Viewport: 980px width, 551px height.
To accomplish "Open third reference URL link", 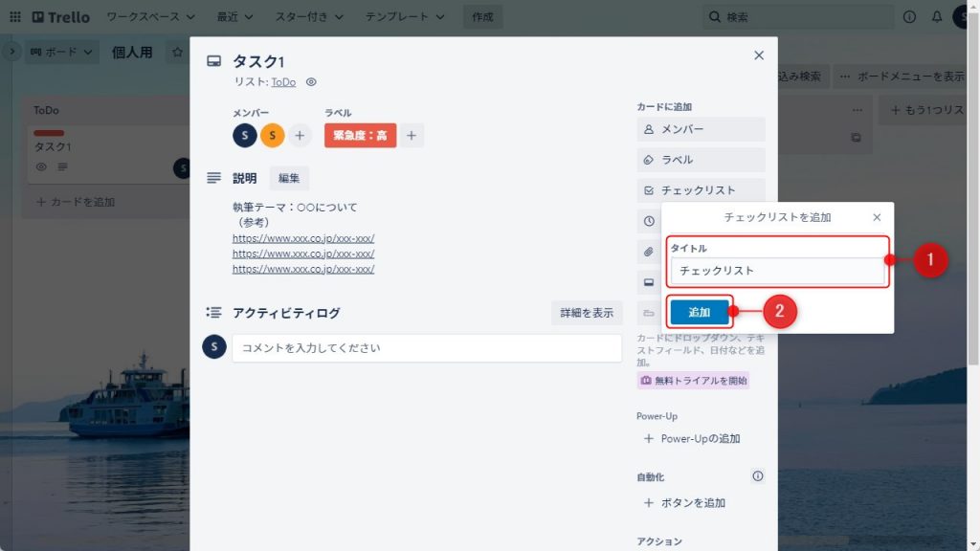I will click(303, 269).
